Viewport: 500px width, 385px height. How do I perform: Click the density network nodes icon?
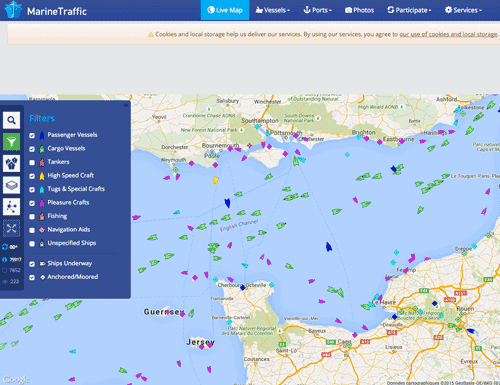[x=11, y=207]
